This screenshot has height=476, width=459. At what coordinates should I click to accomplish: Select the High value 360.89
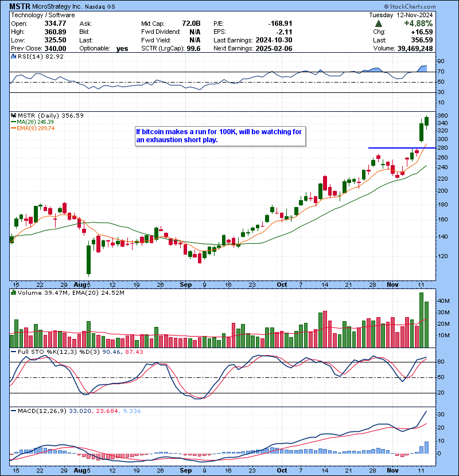click(x=55, y=32)
